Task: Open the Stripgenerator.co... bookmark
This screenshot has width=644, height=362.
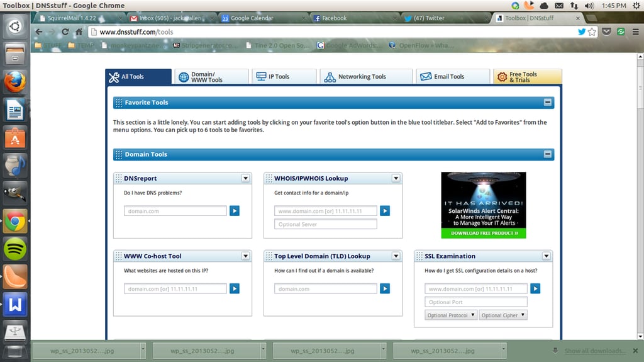Action: pyautogui.click(x=206, y=45)
